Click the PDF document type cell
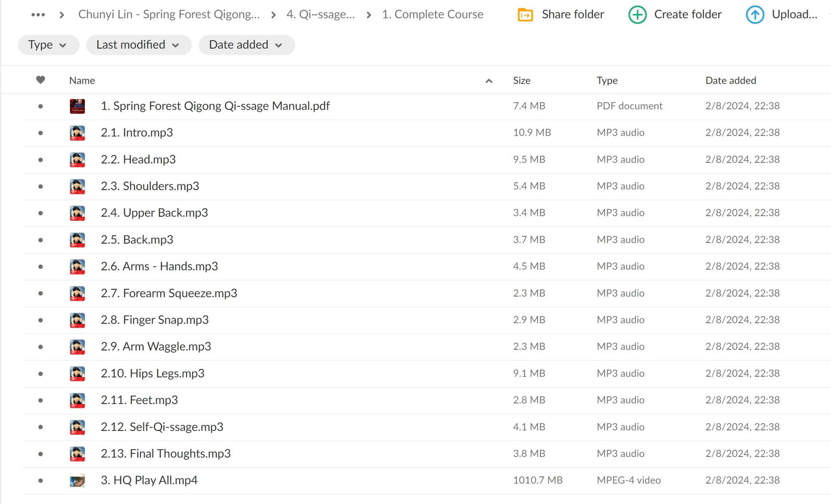Viewport: 831px width, 504px height. [629, 106]
